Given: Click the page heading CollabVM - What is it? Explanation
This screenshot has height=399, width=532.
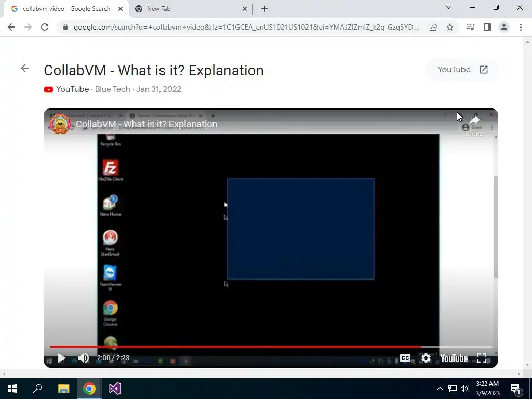Looking at the screenshot, I should point(154,71).
